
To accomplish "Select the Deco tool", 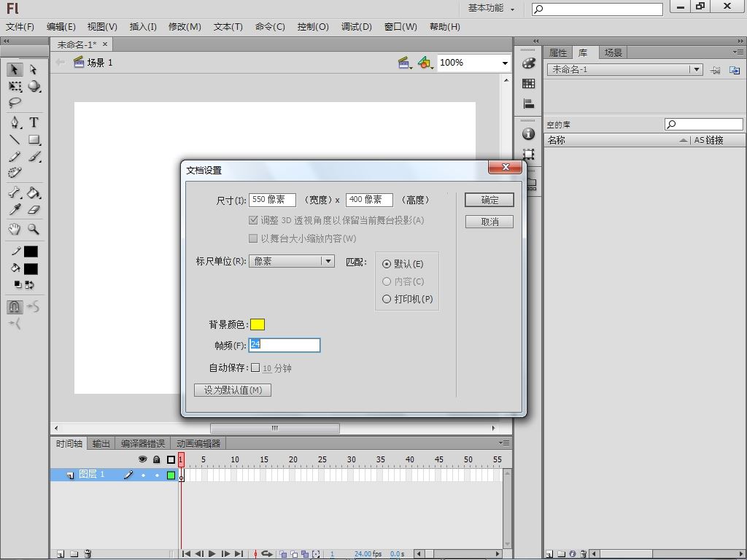I will 15,172.
